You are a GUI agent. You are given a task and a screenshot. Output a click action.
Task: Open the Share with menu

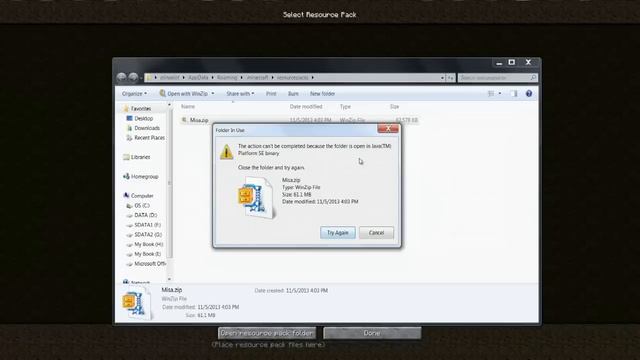tap(240, 93)
